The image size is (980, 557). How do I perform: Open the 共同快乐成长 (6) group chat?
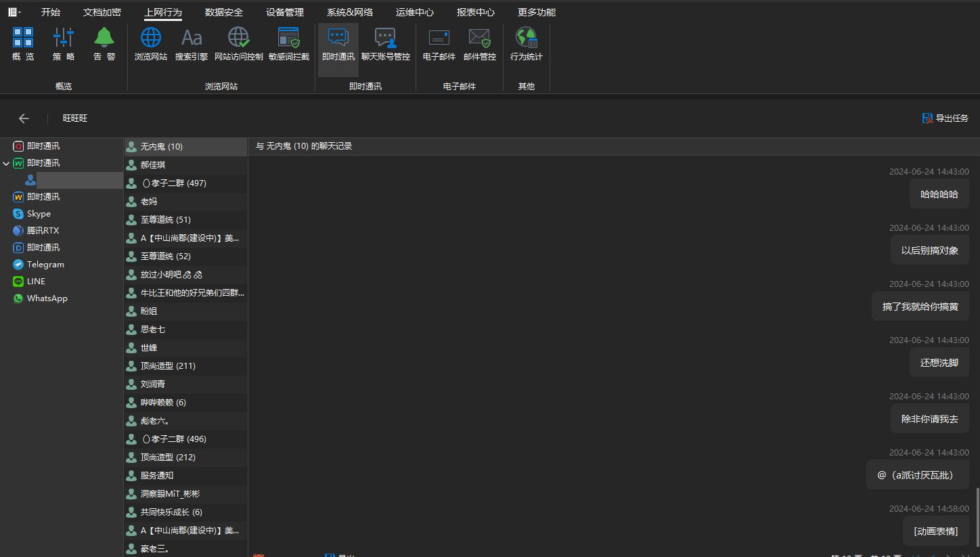tap(185, 512)
